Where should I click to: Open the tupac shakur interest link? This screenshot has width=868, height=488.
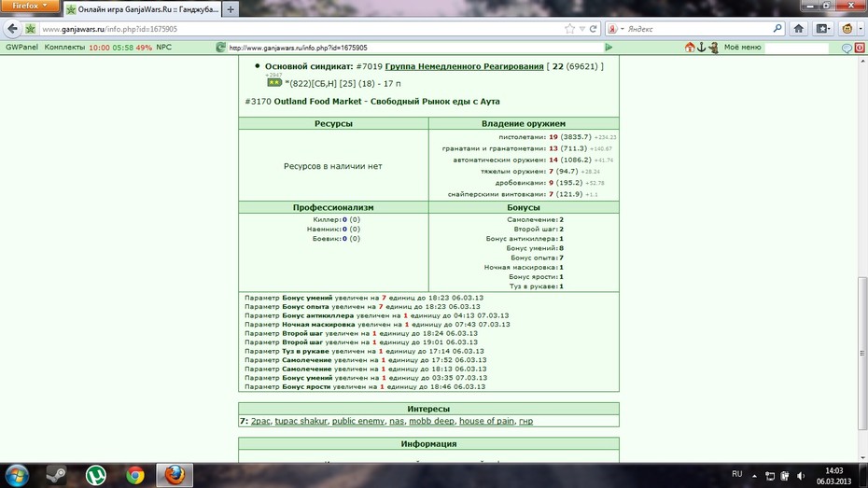301,421
